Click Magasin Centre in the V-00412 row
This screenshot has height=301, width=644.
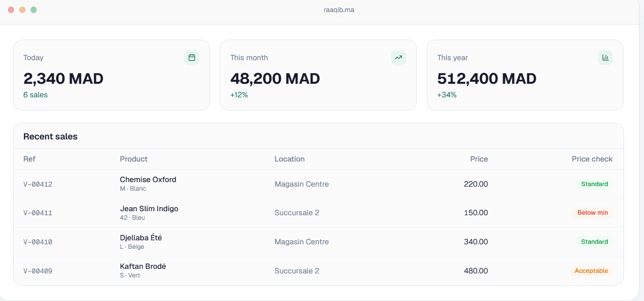click(x=302, y=184)
